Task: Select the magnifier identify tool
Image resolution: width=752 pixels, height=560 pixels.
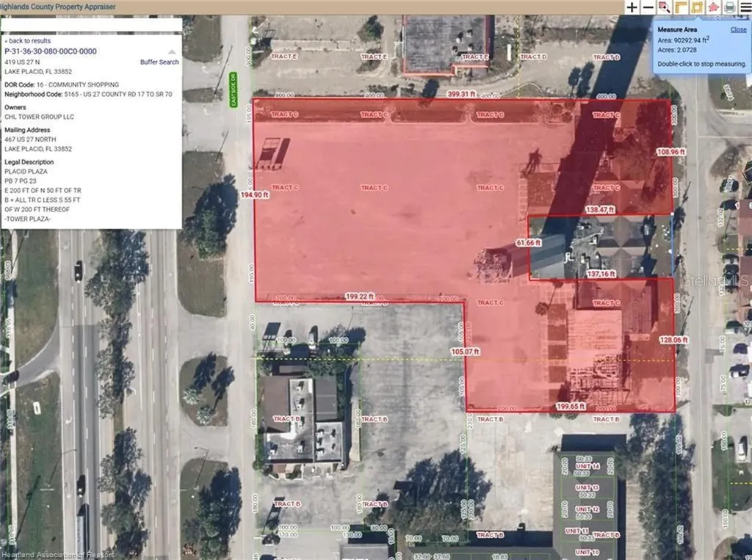Action: [665, 7]
